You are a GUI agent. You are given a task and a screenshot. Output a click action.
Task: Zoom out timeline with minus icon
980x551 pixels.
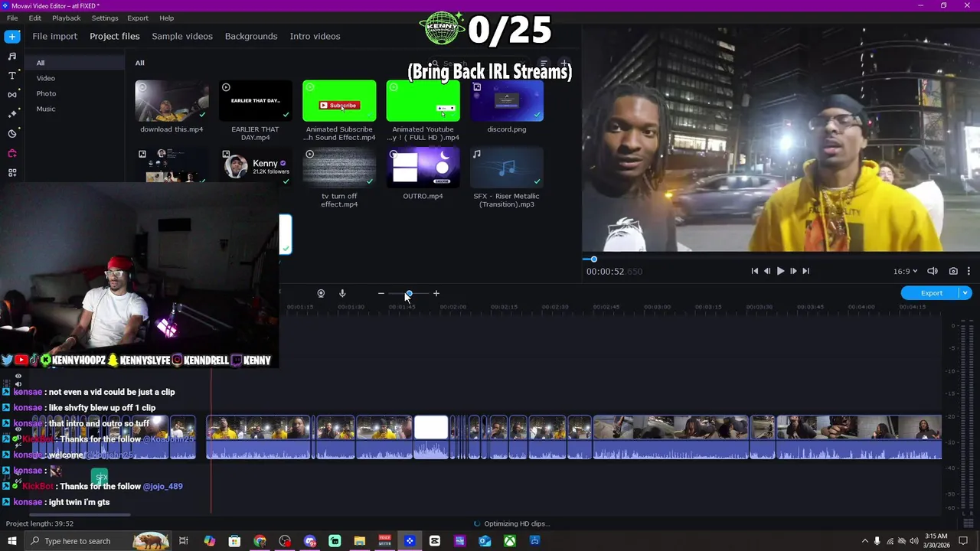point(381,293)
